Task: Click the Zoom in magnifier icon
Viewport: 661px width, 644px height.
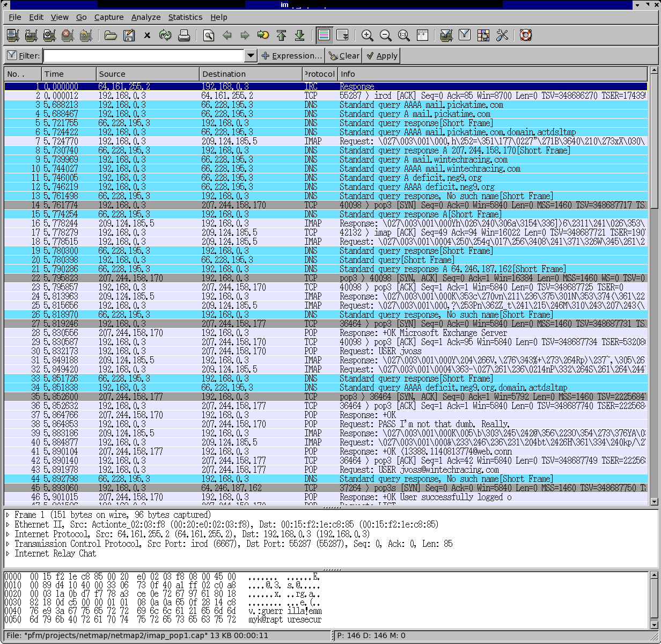Action: click(368, 35)
